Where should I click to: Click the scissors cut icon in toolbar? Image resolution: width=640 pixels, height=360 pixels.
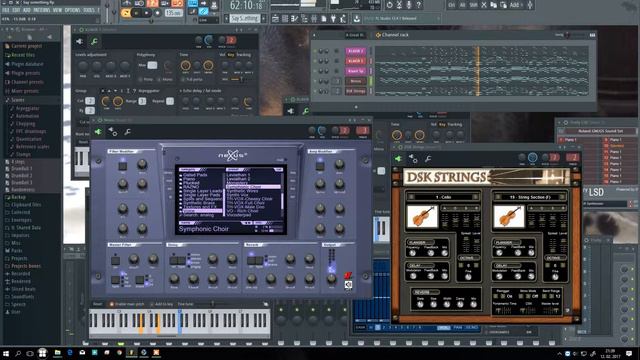coord(483,5)
